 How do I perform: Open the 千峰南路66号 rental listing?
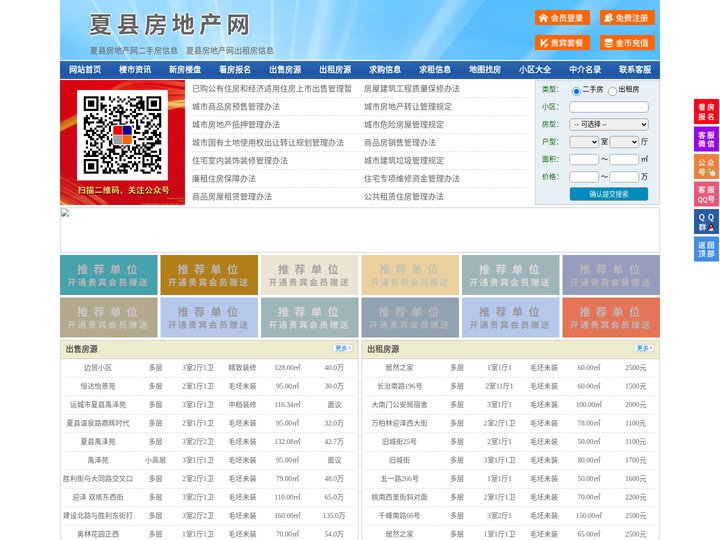(x=399, y=516)
